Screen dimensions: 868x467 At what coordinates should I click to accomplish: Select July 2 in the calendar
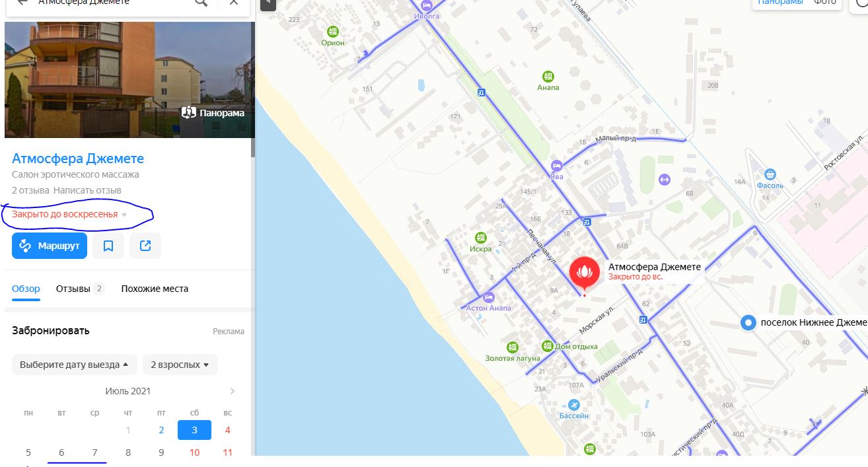[161, 430]
